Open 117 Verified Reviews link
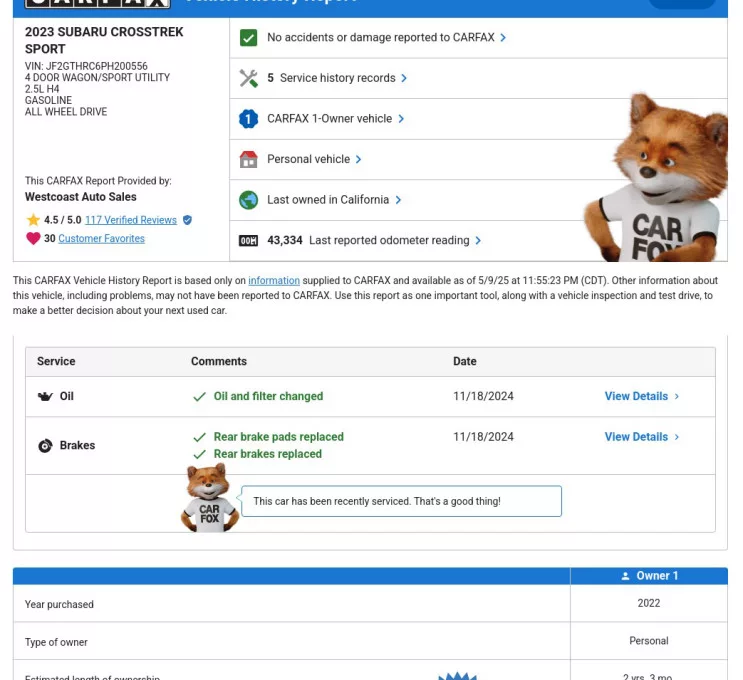 131,220
